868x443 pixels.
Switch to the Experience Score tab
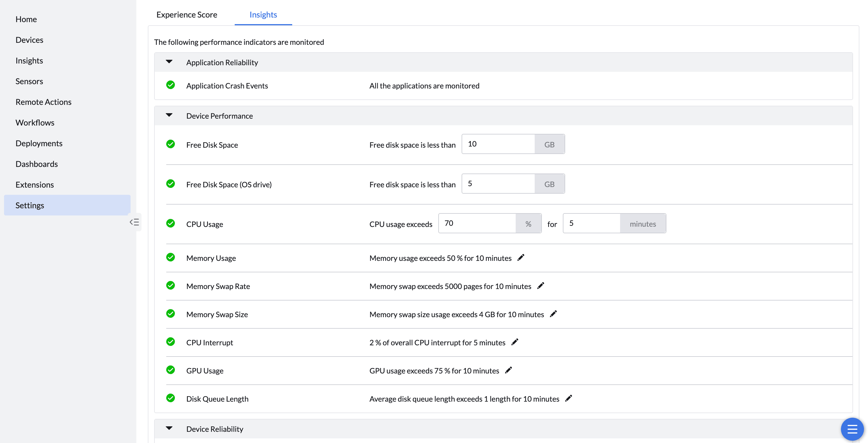point(187,14)
